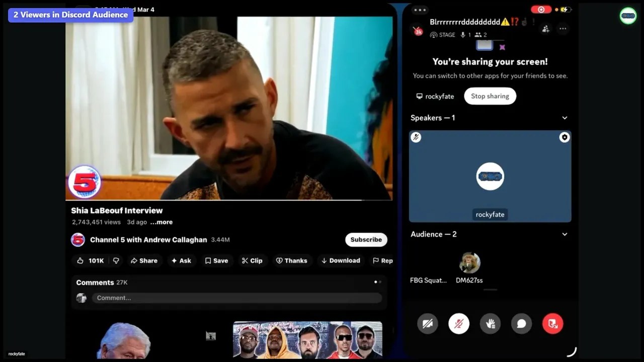Click the commenter profile avatar beside comment box
Viewport: 644px width, 362px height.
click(81, 298)
